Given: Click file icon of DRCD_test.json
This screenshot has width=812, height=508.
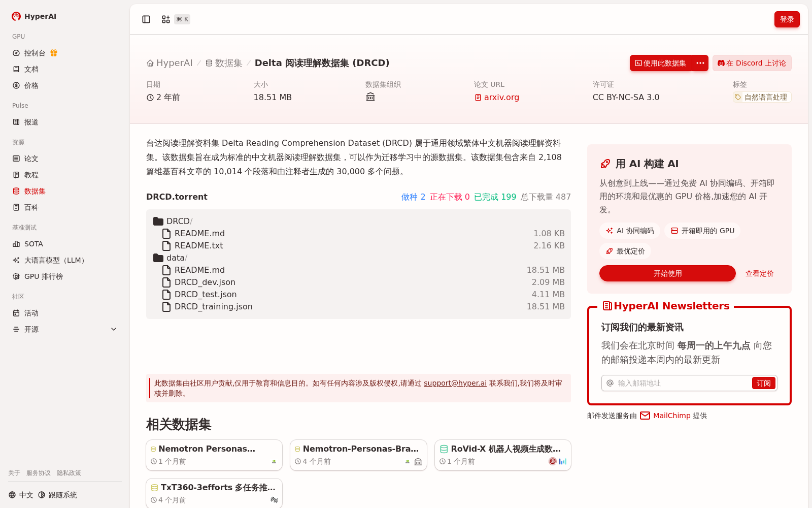Looking at the screenshot, I should click(166, 295).
